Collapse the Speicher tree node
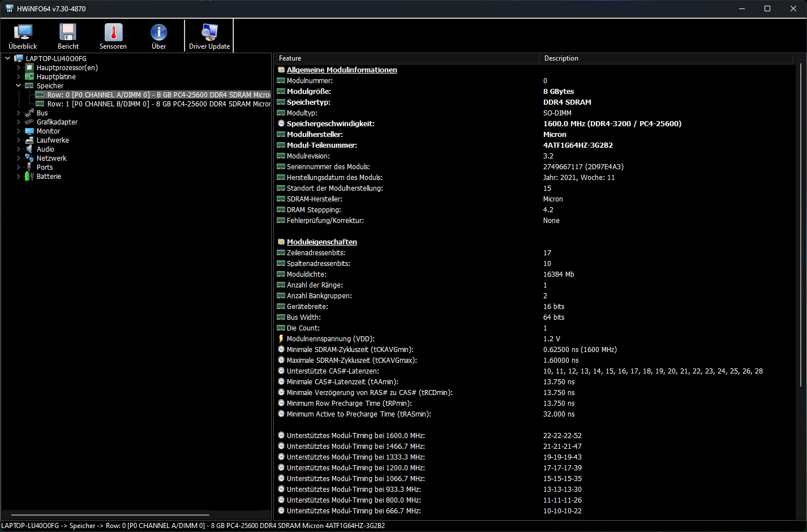Screen dimensions: 807x532 pos(18,85)
